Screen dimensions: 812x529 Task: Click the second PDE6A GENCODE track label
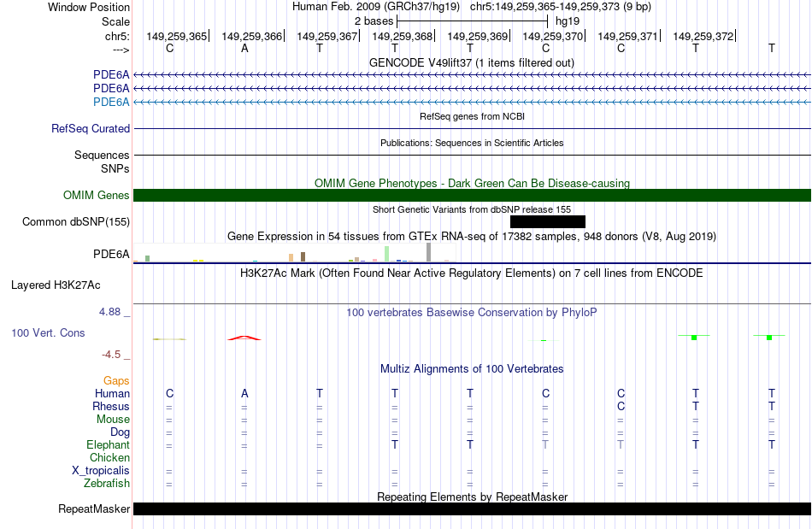(x=111, y=89)
